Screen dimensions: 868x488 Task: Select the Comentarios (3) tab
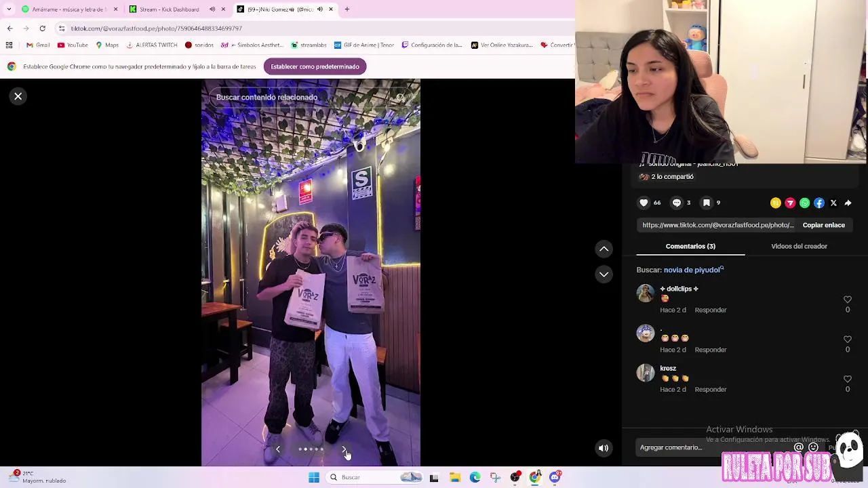(690, 246)
